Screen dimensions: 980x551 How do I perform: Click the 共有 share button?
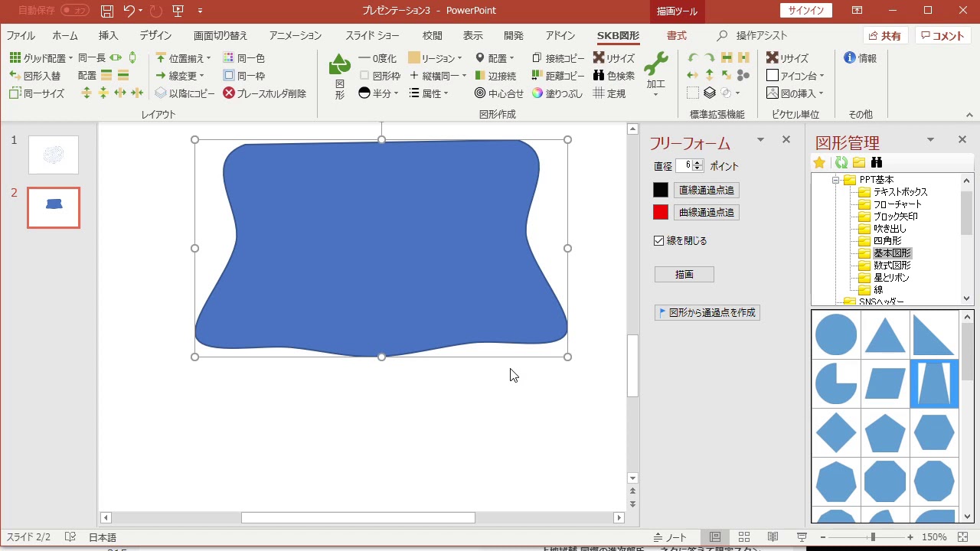885,36
